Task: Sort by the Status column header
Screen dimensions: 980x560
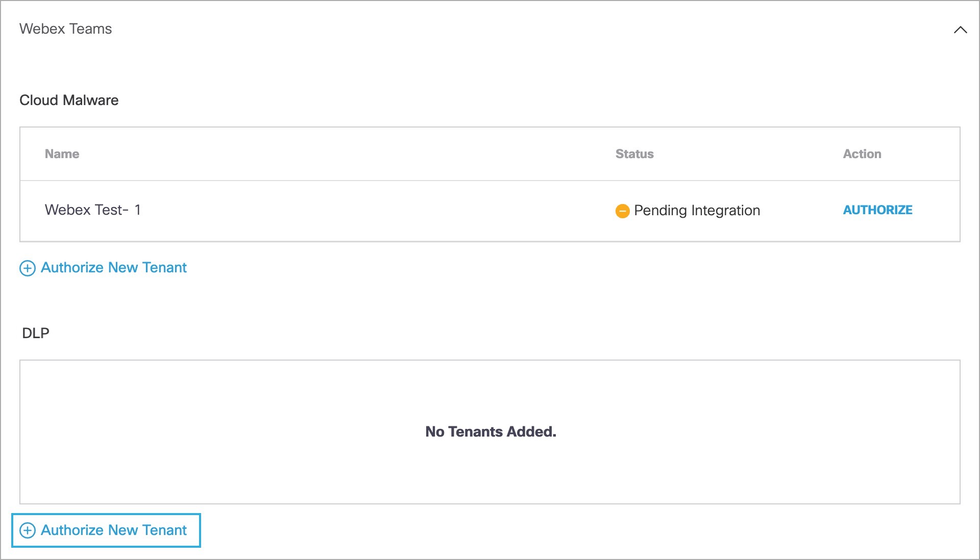Action: (634, 154)
